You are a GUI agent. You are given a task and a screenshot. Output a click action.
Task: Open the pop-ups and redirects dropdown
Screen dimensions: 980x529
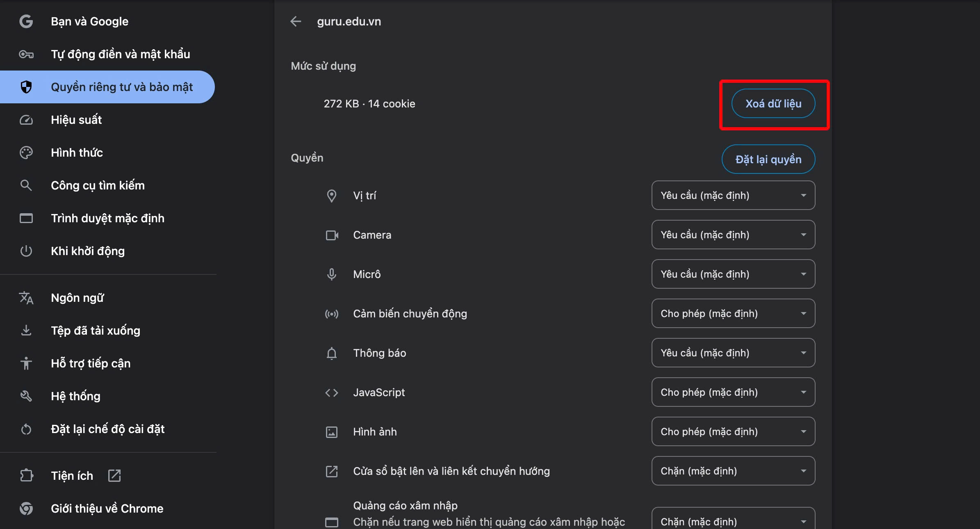733,471
